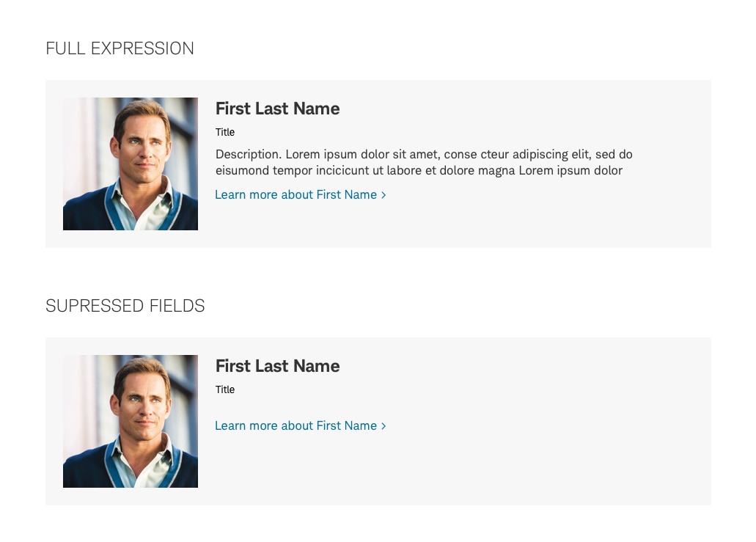The height and width of the screenshot is (542, 756).
Task: Click the SUPRESSED FIELDS section heading
Action: 125,306
